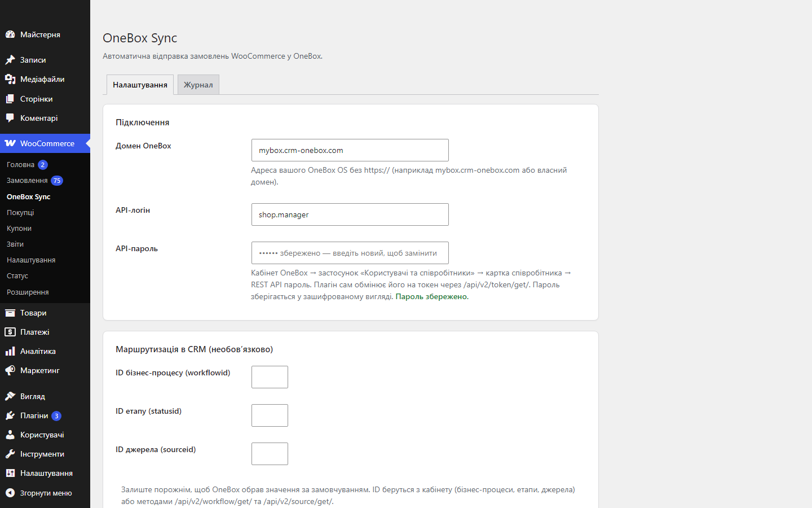The height and width of the screenshot is (508, 812).
Task: Open the Записи menu label
Action: click(x=33, y=60)
